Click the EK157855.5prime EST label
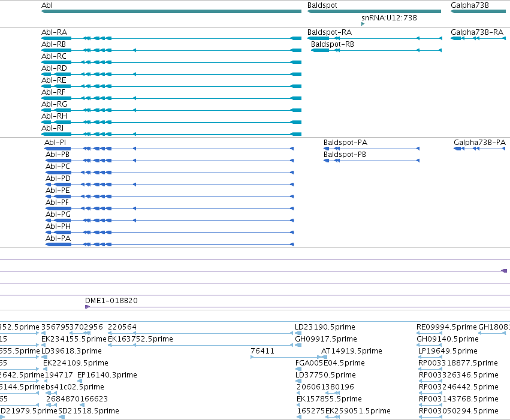The image size is (510, 420). tap(329, 399)
